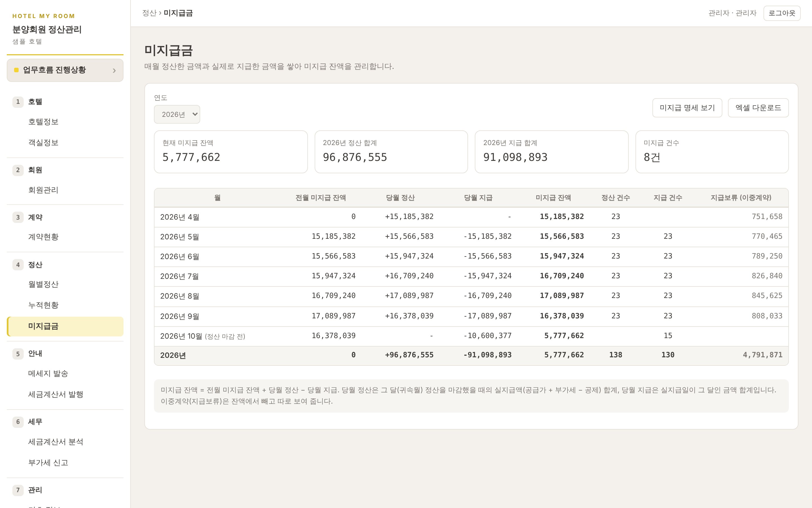Click the number 6 badge beside 세무
Viewport: 812px width, 508px height.
click(18, 422)
